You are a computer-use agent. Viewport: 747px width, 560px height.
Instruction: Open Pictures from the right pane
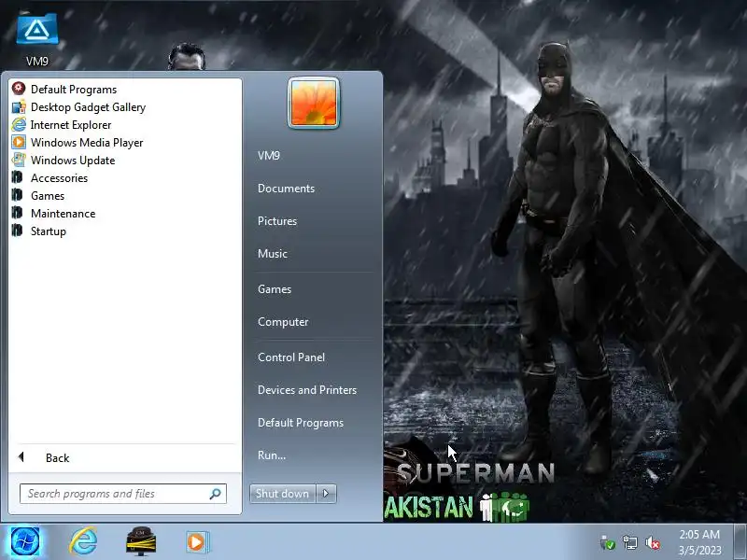pos(277,221)
